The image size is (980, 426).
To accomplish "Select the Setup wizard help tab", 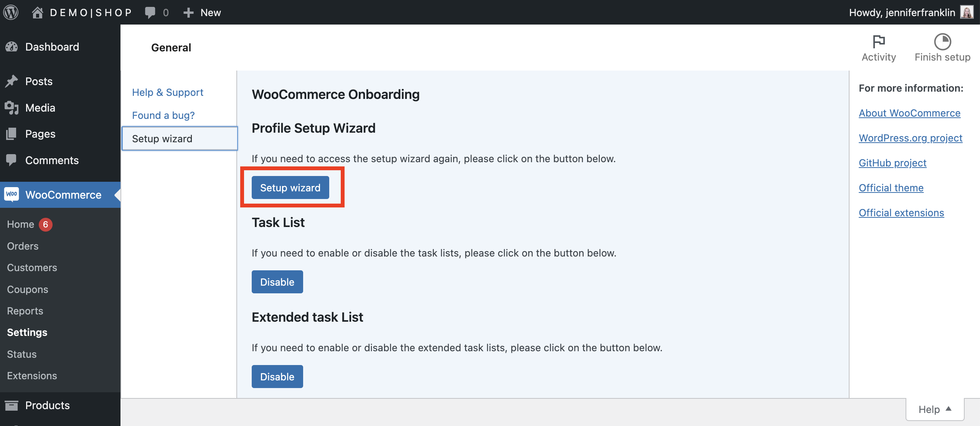I will pos(180,138).
